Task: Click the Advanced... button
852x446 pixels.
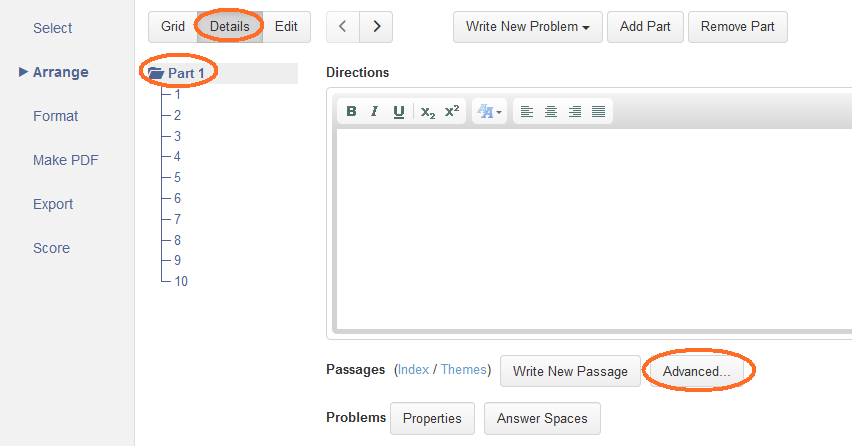Action: coord(696,371)
